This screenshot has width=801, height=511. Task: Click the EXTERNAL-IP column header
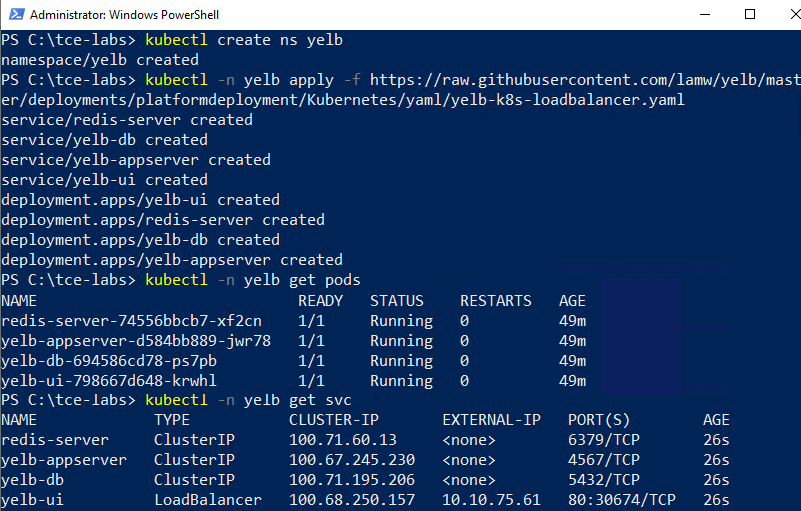pyautogui.click(x=491, y=420)
